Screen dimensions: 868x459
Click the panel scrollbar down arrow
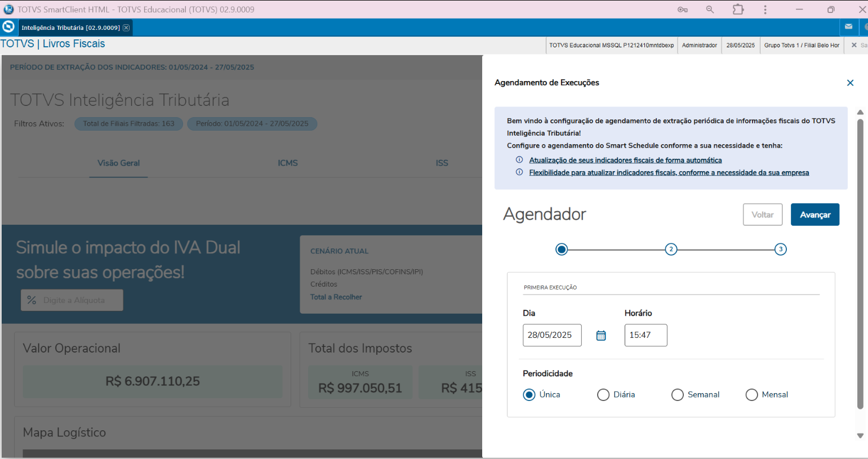860,435
